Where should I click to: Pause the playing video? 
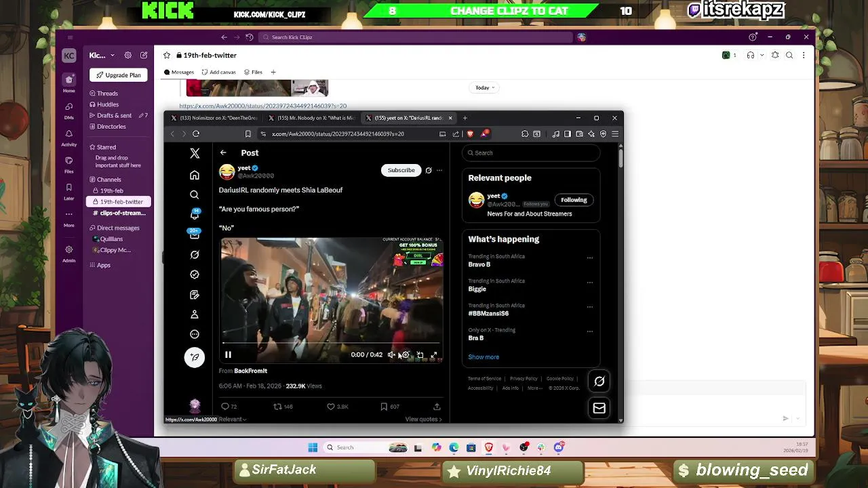[228, 354]
